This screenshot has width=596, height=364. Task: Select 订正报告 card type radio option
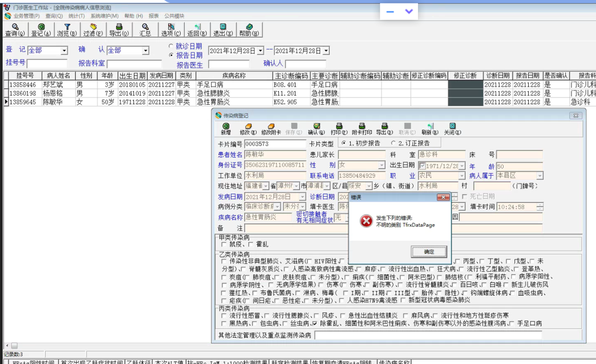pos(394,144)
